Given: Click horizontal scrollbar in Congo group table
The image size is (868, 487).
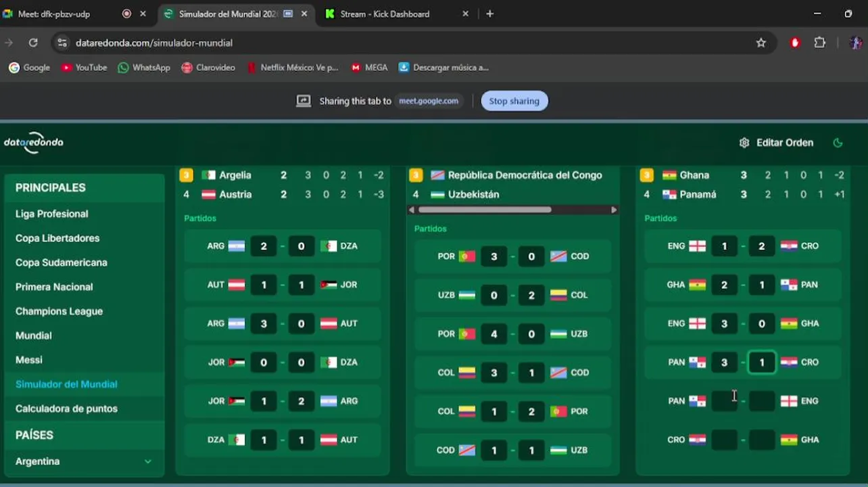Looking at the screenshot, I should point(484,210).
